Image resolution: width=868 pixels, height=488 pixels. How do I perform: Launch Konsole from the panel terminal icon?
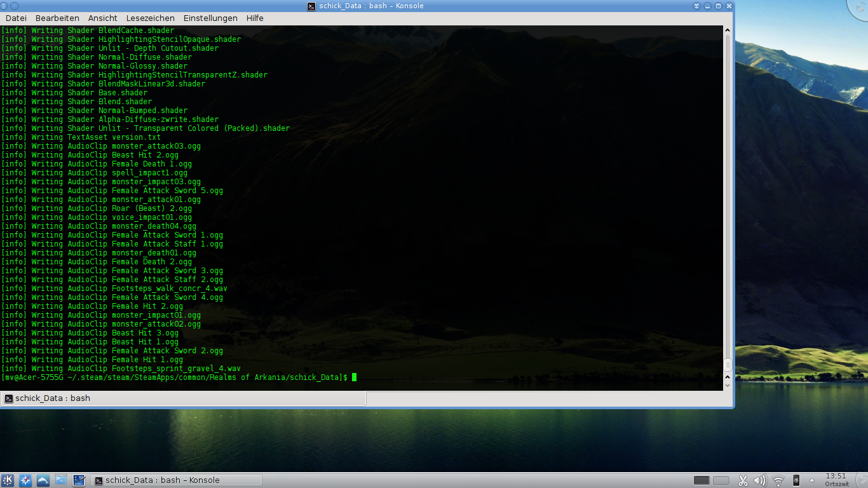[x=61, y=480]
